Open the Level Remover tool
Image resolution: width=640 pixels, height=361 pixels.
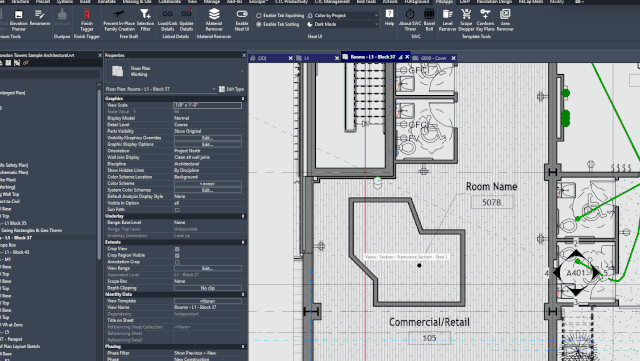pyautogui.click(x=447, y=20)
